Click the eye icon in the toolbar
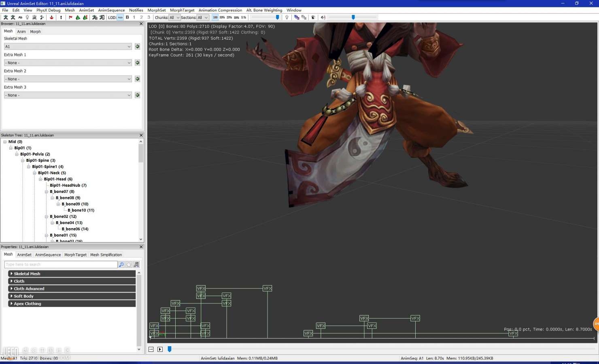Image resolution: width=599 pixels, height=364 pixels. [x=313, y=17]
